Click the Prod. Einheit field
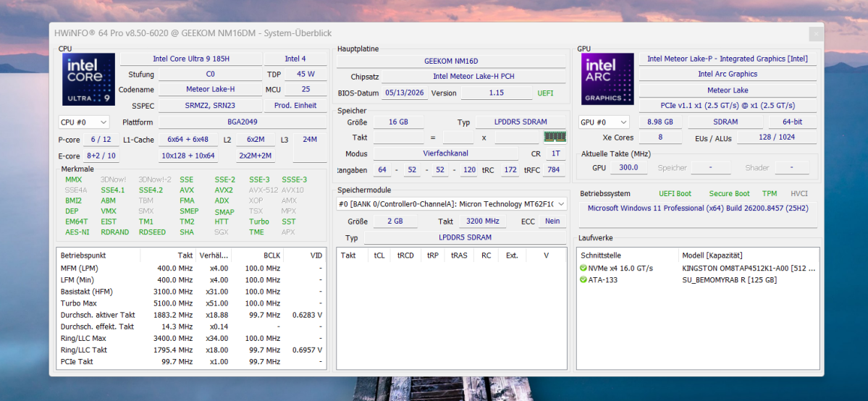Image resolution: width=868 pixels, height=401 pixels. pos(295,105)
